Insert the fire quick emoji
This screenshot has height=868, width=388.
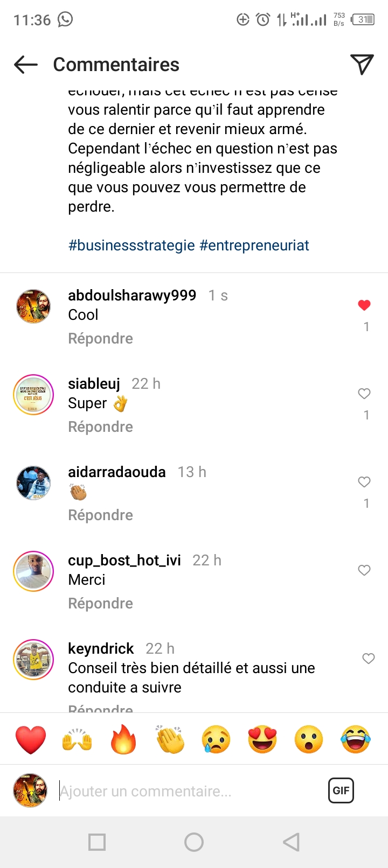(x=123, y=739)
